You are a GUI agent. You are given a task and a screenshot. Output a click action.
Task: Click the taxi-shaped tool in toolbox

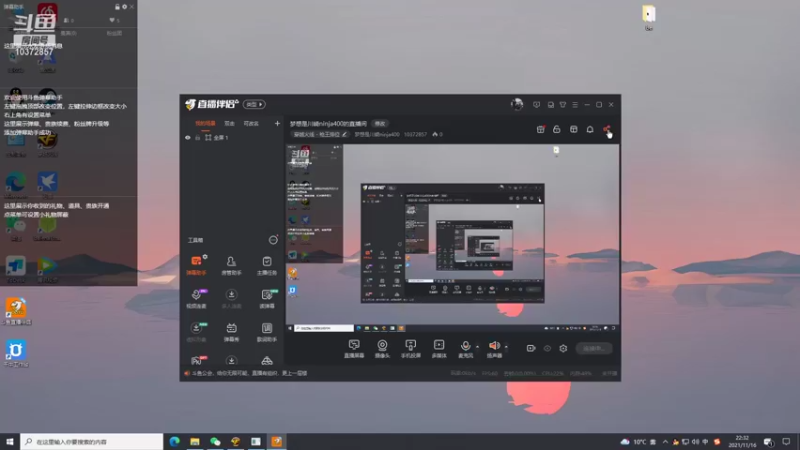point(267,361)
